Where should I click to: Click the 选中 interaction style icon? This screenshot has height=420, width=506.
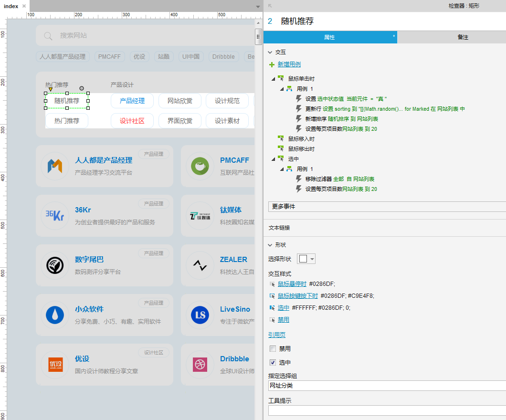click(272, 308)
